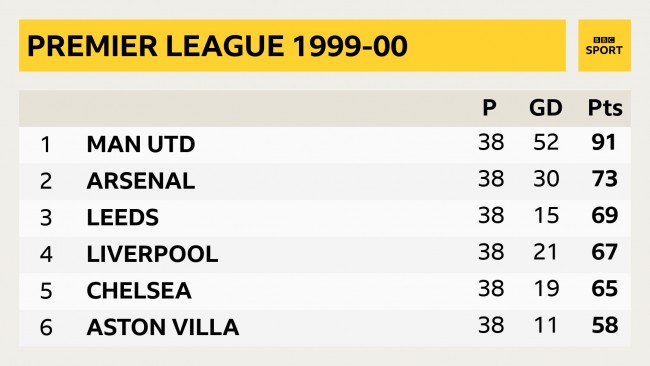650x366 pixels.
Task: Click Leeds' 69 points value
Action: point(604,215)
